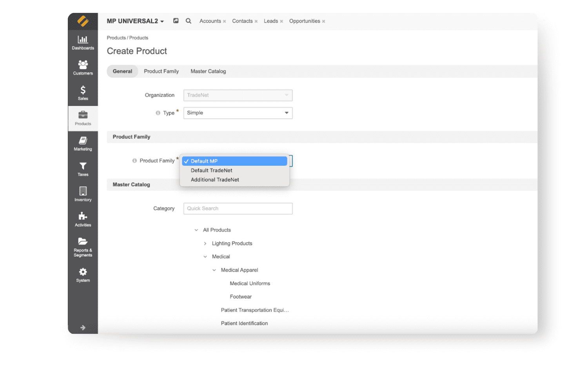Collapse the All Products tree node
Image resolution: width=588 pixels, height=382 pixels.
196,230
